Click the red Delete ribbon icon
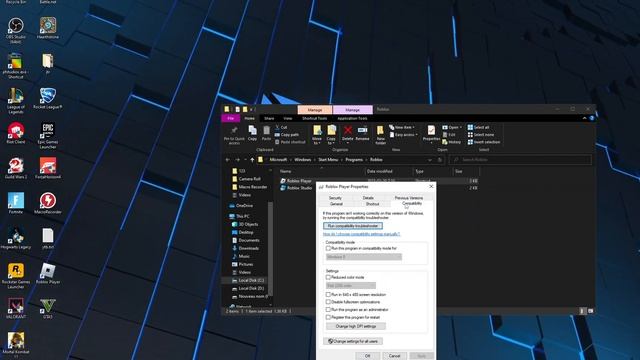Screen dimensions: 640x360 [x=347, y=133]
